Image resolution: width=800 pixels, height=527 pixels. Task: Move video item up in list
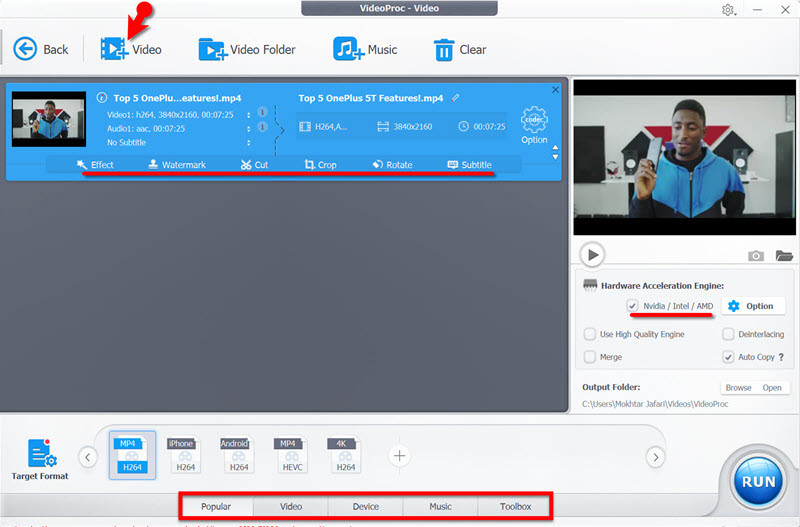pos(555,147)
